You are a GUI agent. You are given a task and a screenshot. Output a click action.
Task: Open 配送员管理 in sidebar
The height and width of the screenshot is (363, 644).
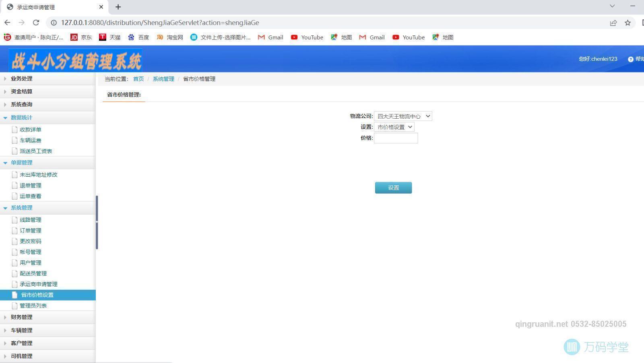(33, 274)
